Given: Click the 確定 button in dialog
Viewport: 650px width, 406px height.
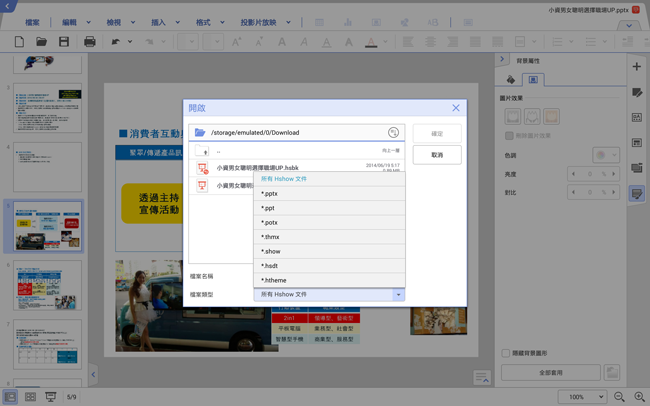Looking at the screenshot, I should pos(437,134).
